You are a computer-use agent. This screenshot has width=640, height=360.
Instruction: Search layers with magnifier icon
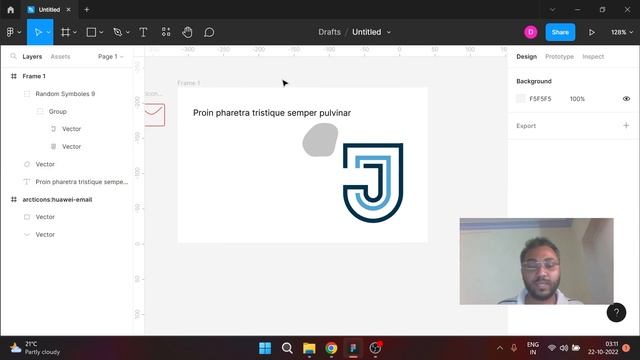pyautogui.click(x=13, y=56)
